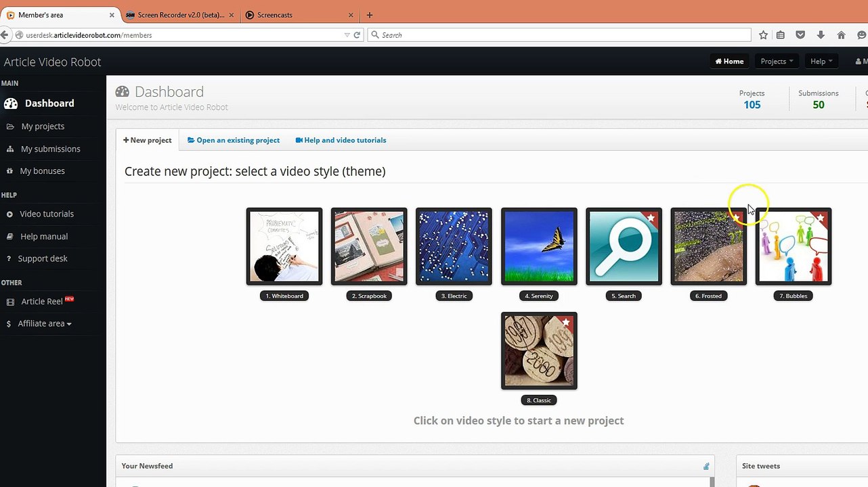The width and height of the screenshot is (868, 487).
Task: Bookmark this page with the star icon
Action: [763, 35]
